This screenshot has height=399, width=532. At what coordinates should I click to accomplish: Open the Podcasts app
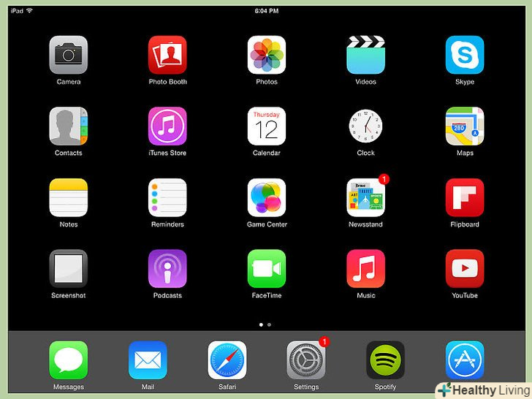(x=167, y=269)
